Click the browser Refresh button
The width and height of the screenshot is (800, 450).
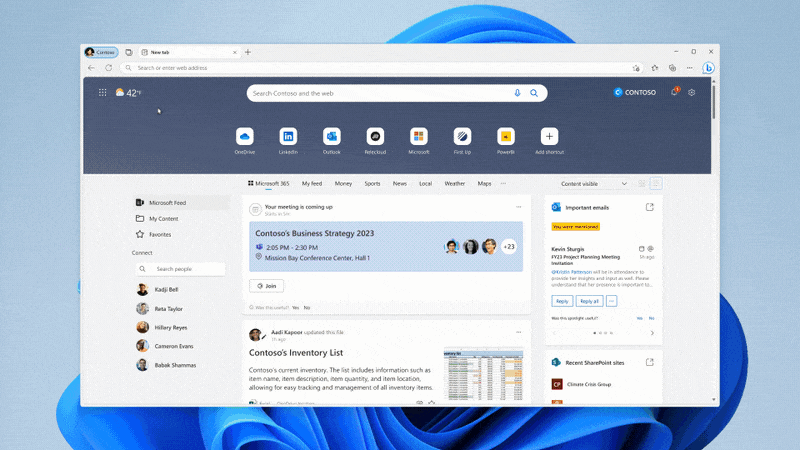[109, 68]
